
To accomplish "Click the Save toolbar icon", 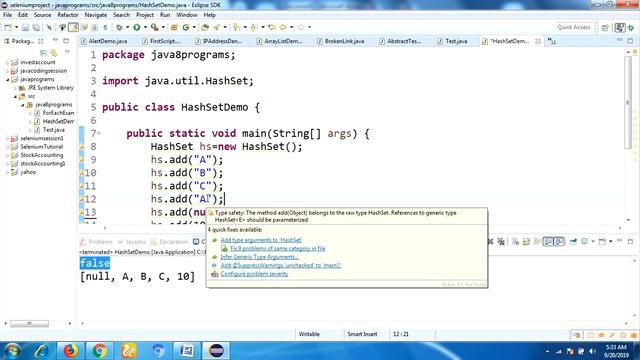I will (25, 27).
